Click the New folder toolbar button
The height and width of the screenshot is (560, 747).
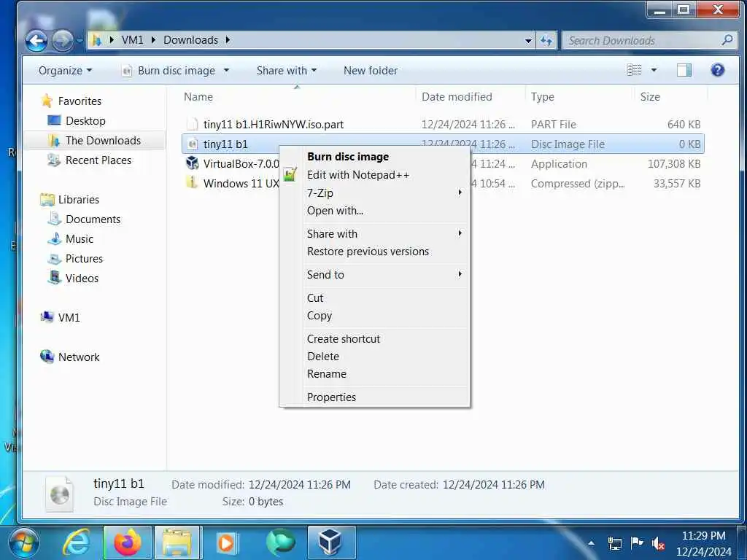pos(371,71)
